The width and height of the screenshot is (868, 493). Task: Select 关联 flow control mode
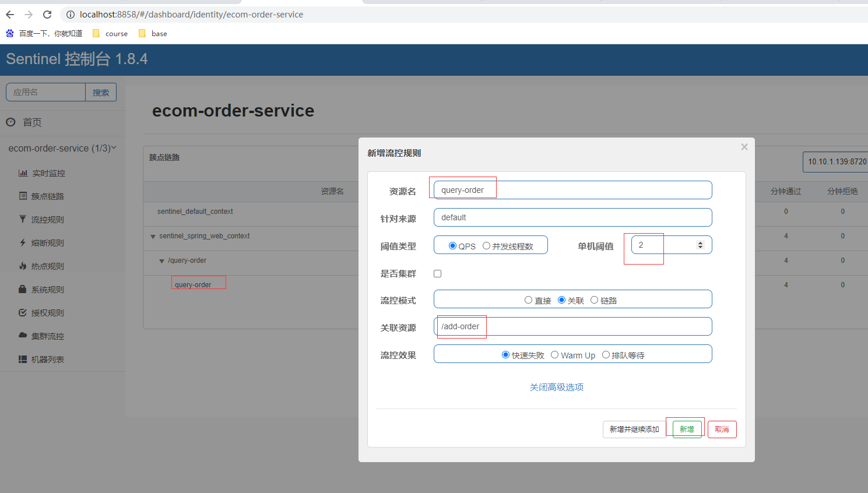562,300
